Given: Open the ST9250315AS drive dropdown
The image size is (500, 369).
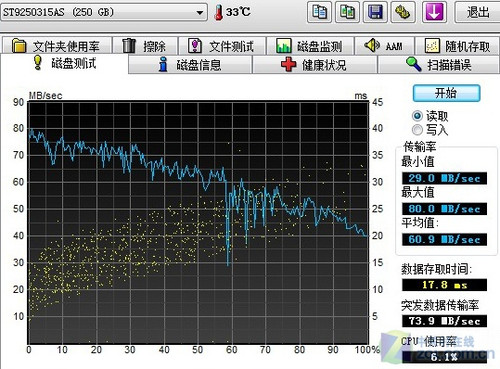Looking at the screenshot, I should point(104,12).
